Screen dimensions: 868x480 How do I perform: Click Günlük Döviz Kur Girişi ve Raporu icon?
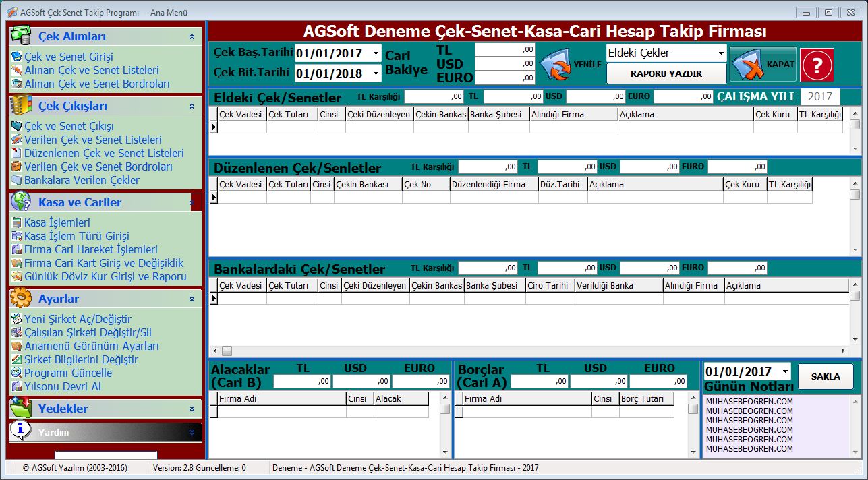pos(17,277)
